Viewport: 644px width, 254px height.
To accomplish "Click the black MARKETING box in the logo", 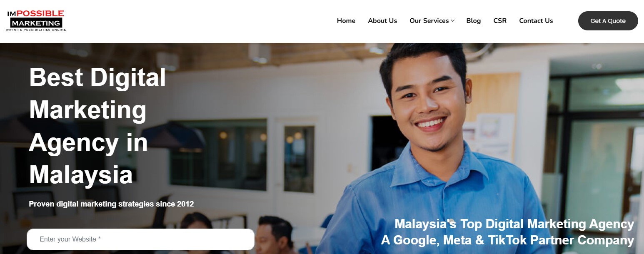I will [x=36, y=23].
